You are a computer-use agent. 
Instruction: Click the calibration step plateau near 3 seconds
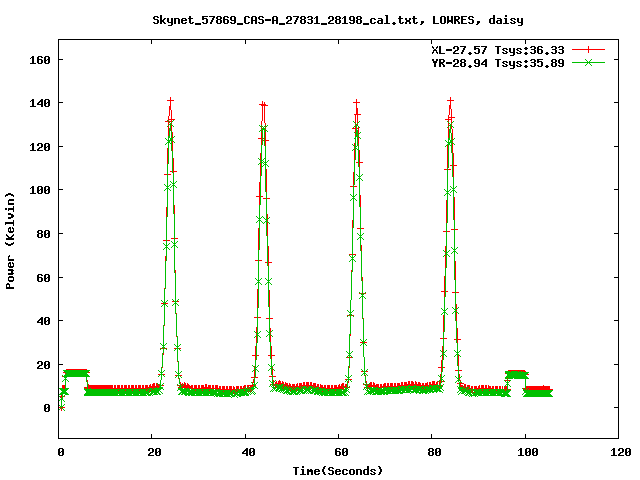tap(76, 372)
